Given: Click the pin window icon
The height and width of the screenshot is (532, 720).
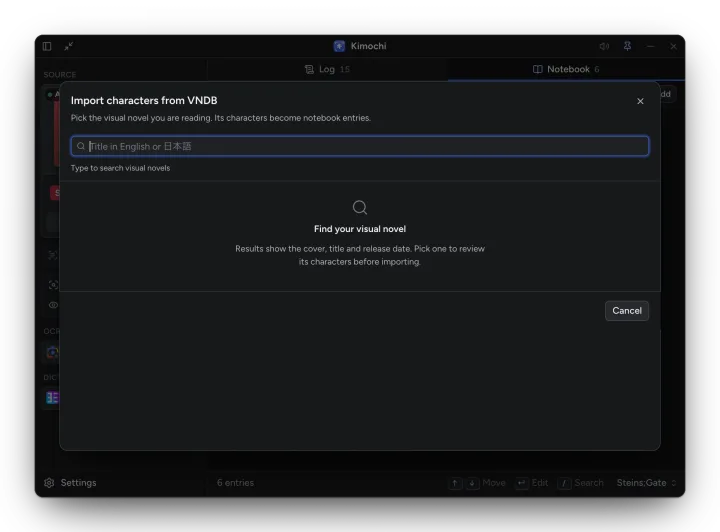Looking at the screenshot, I should point(627,46).
